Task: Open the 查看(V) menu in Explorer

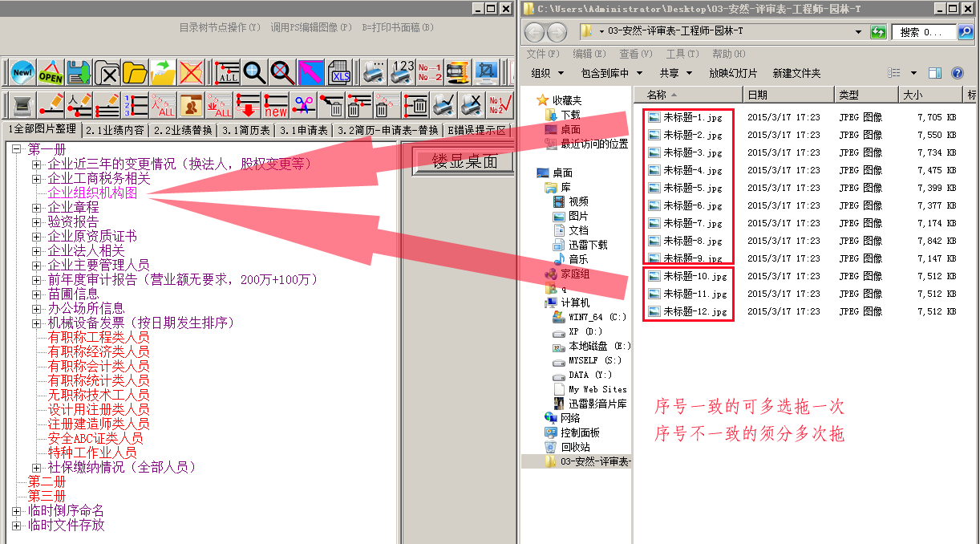Action: (634, 54)
